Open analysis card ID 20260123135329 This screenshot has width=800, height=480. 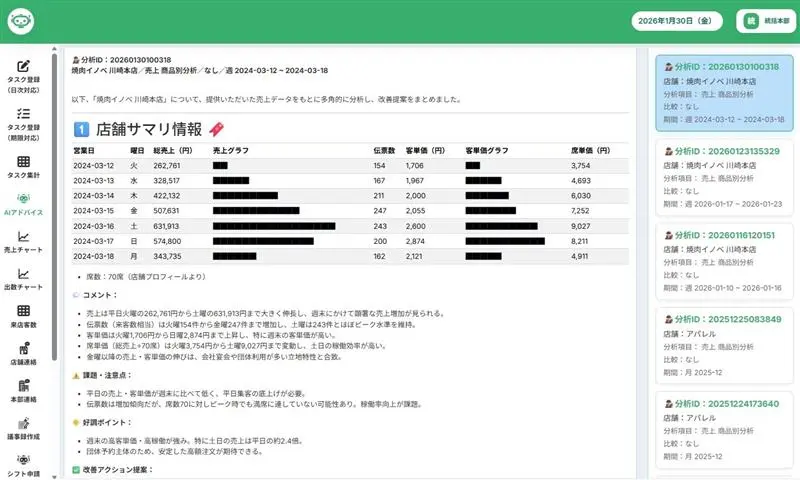coord(724,178)
